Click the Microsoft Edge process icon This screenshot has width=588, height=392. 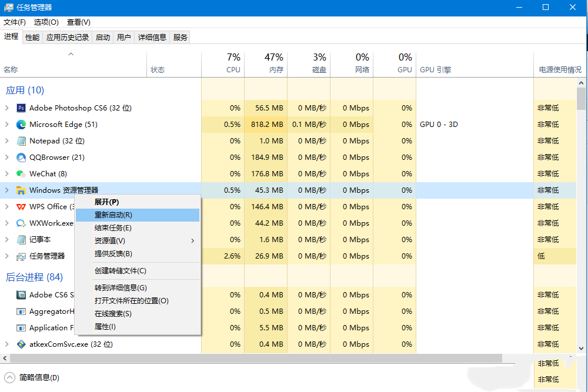click(20, 124)
